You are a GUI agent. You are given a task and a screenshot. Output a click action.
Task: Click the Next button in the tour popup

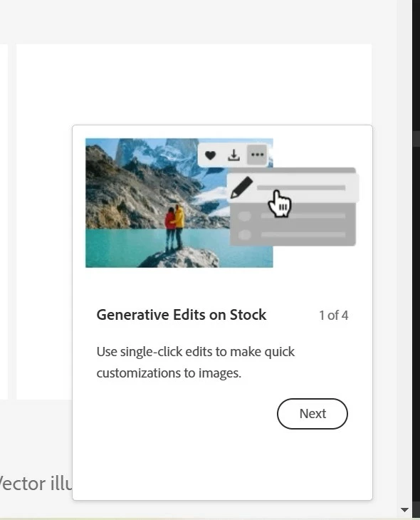313,414
